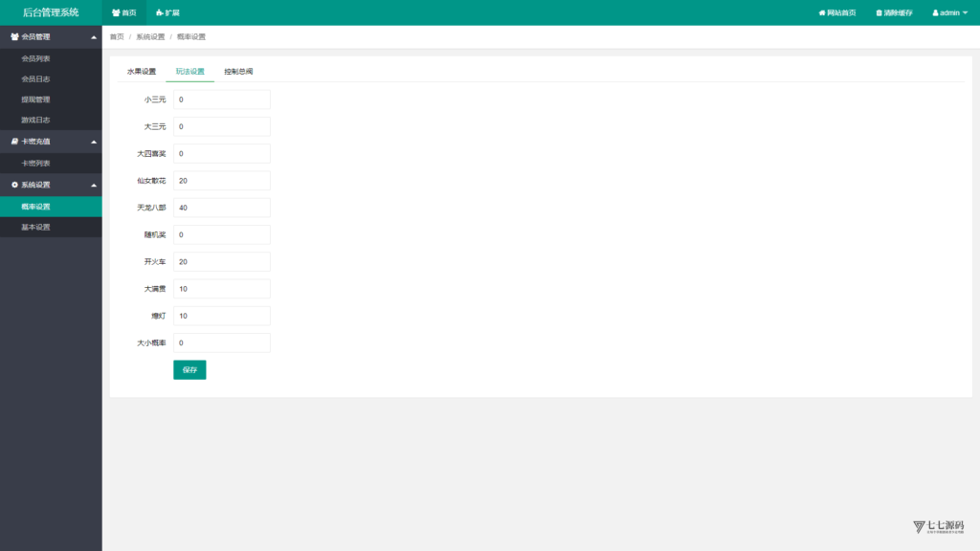
Task: Click 系统设置 in the breadcrumb
Action: (150, 37)
